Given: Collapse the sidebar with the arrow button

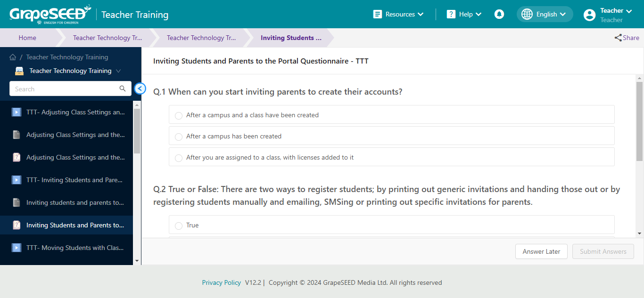Looking at the screenshot, I should (140, 88).
